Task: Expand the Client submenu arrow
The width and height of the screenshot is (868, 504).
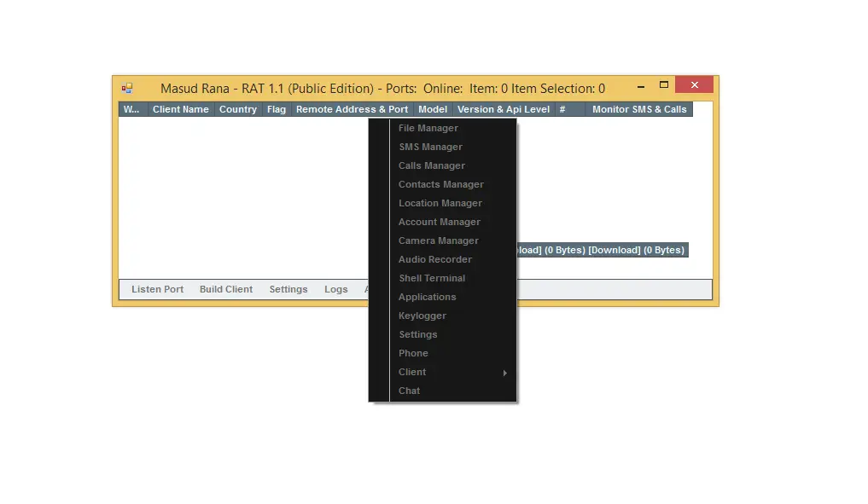Action: (x=504, y=373)
